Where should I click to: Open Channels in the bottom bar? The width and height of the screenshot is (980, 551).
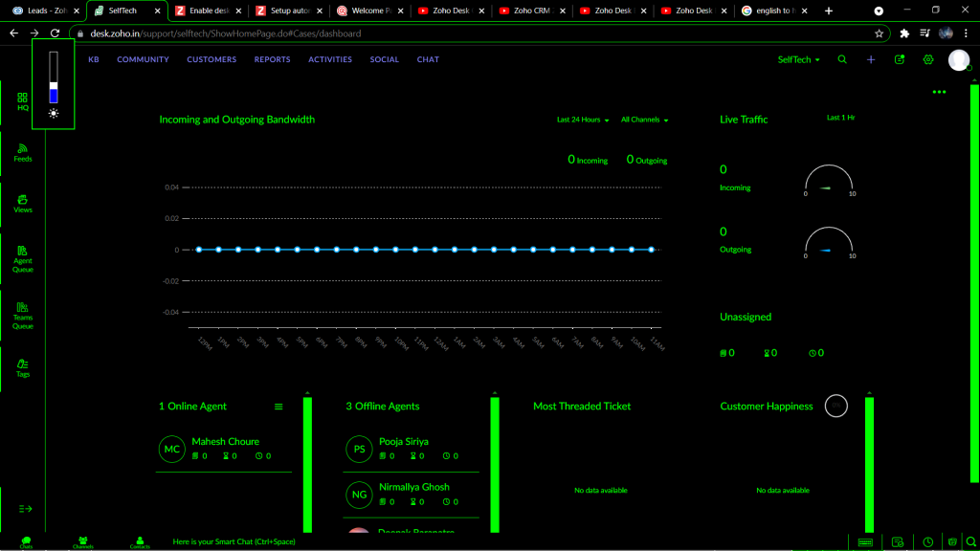coord(82,542)
